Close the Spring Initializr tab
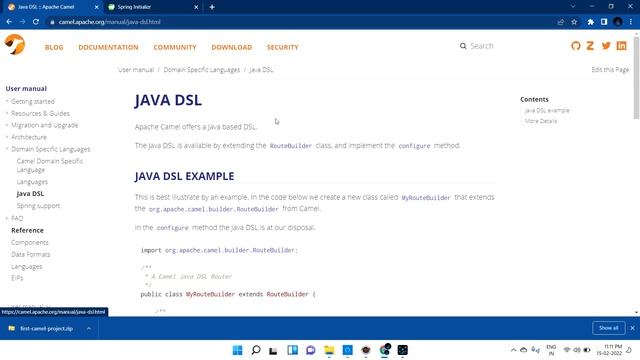 [196, 7]
